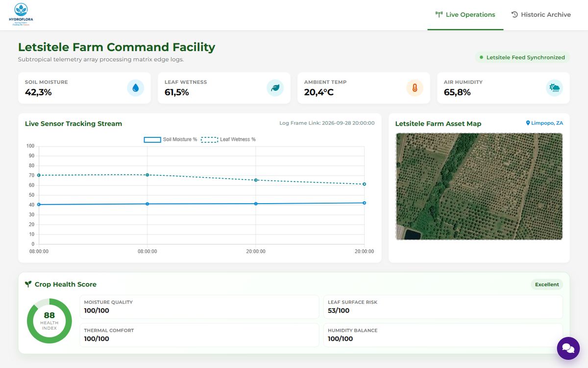Click the Crop Health Score heading

point(66,284)
